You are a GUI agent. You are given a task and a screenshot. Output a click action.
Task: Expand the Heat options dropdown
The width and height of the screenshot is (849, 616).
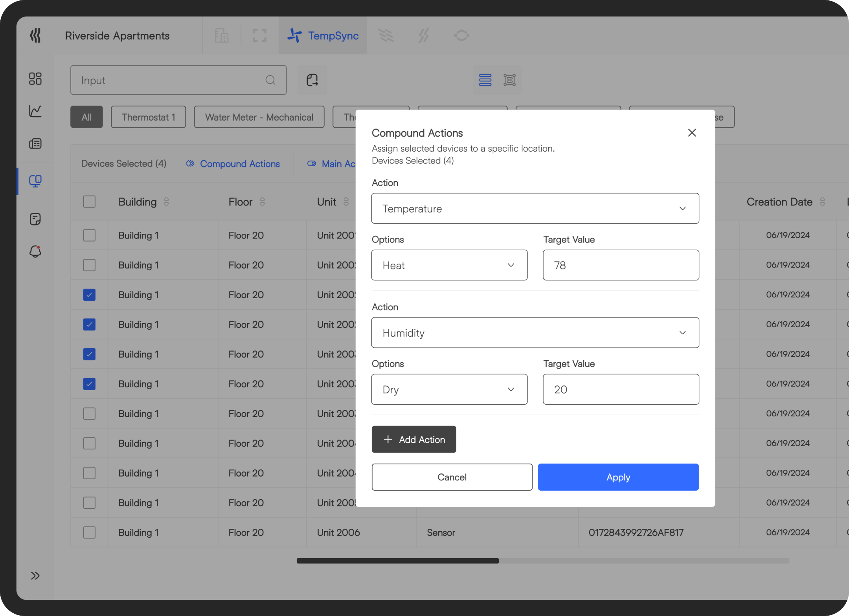point(449,265)
